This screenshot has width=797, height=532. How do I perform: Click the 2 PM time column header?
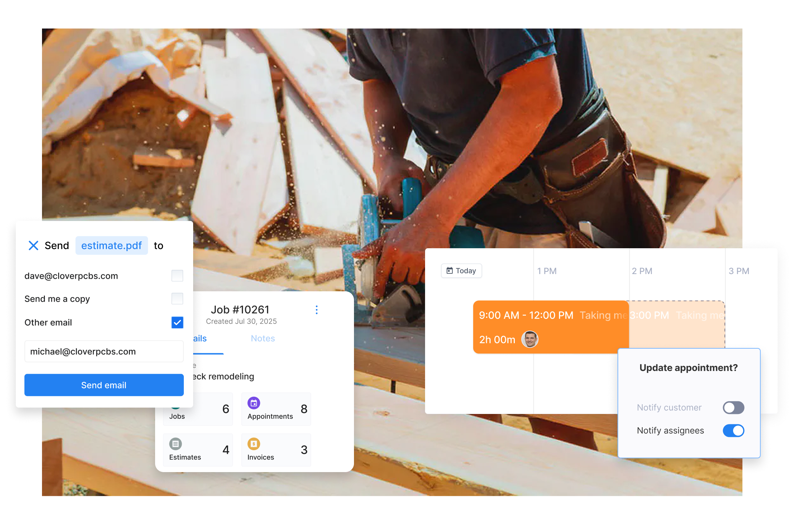(x=642, y=271)
